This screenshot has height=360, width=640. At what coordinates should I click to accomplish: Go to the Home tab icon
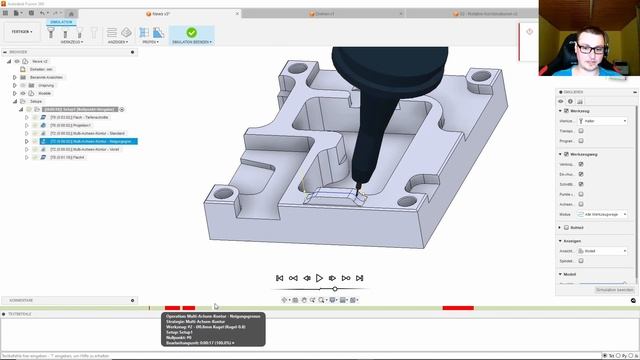point(71,13)
